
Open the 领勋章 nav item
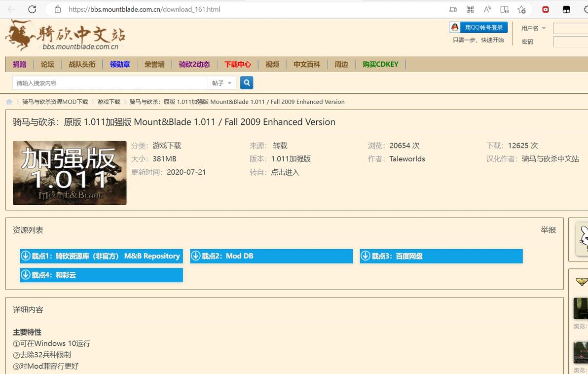click(x=120, y=64)
